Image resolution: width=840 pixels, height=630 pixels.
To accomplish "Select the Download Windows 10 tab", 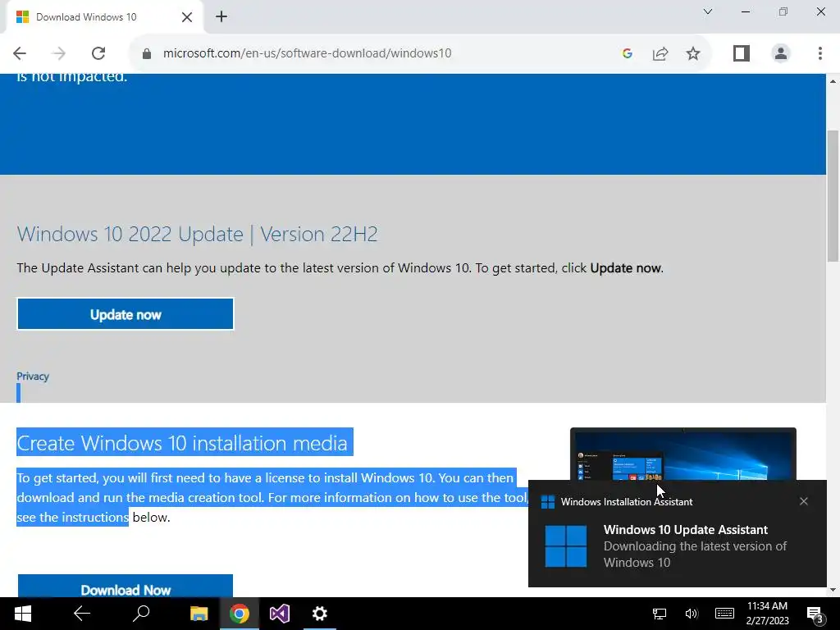I will pos(104,17).
